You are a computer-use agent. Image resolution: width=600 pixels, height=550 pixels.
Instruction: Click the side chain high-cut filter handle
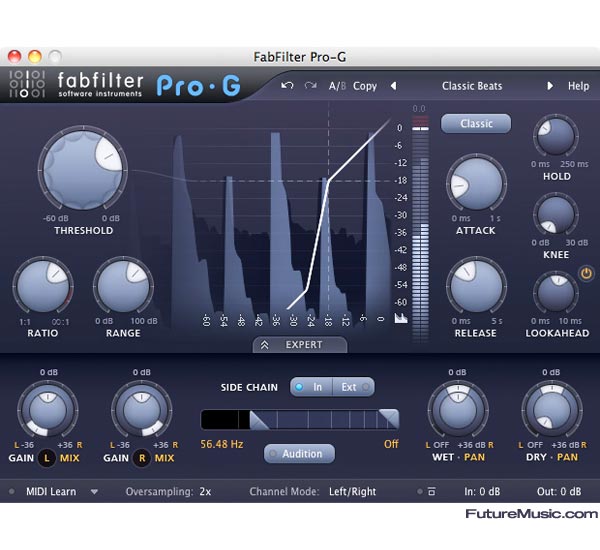[x=389, y=418]
